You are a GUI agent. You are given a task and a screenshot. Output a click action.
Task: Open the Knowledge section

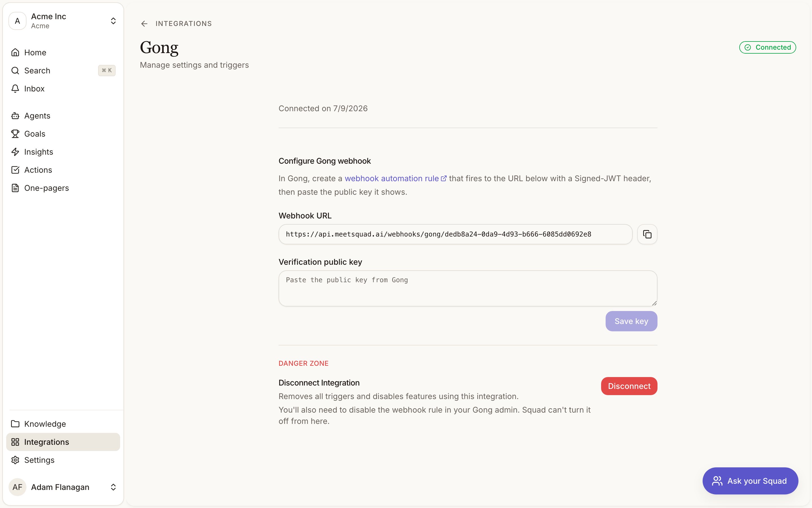pyautogui.click(x=63, y=424)
